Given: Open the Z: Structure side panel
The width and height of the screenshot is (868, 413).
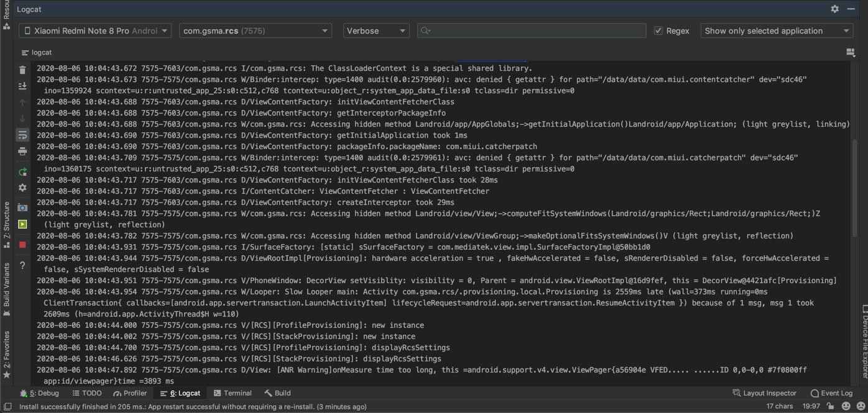Looking at the screenshot, I should click(7, 225).
